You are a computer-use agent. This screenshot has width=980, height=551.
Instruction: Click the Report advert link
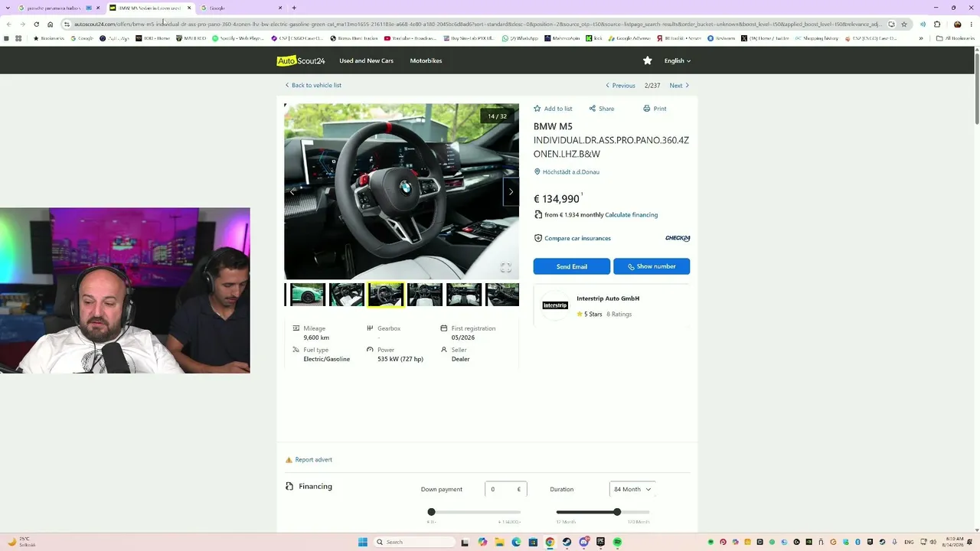point(313,460)
